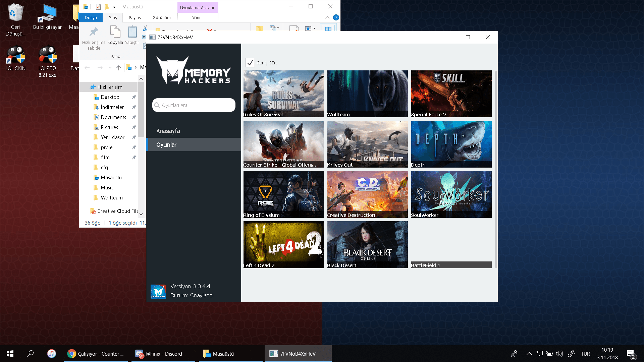Go up one folder in Explorer

click(119, 68)
